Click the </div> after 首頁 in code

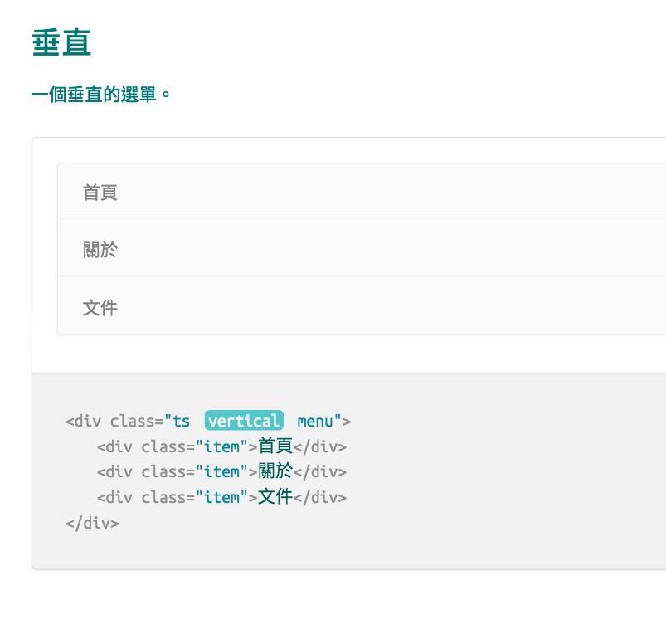point(320,446)
